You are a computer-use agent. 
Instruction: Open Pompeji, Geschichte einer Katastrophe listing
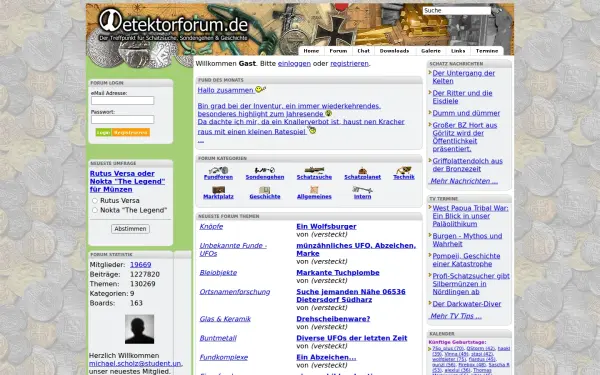pyautogui.click(x=466, y=260)
